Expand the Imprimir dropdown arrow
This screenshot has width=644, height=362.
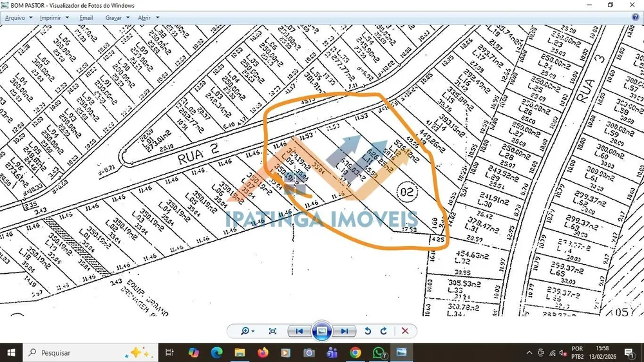pos(67,17)
